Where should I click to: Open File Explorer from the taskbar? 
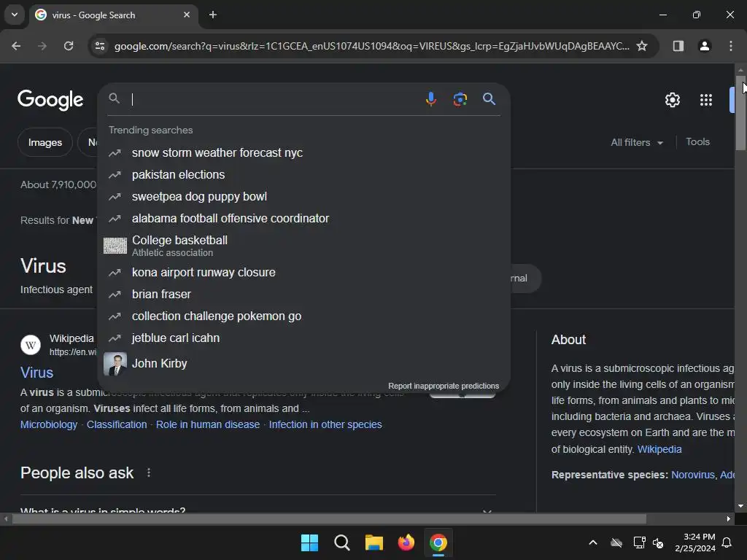pyautogui.click(x=374, y=542)
